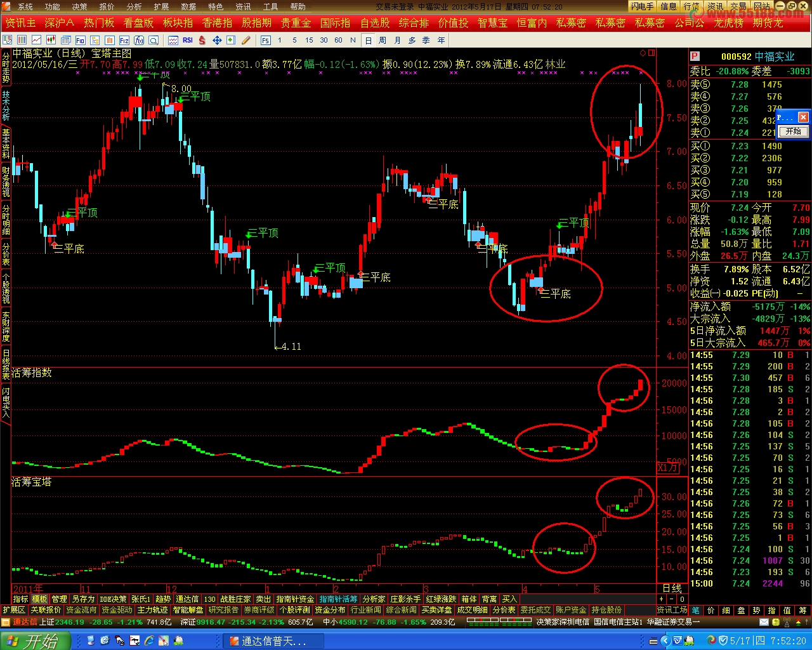Screen dimensions: 812x650
Task: Click the intraday line chart toolbar icon
Action: (36, 40)
